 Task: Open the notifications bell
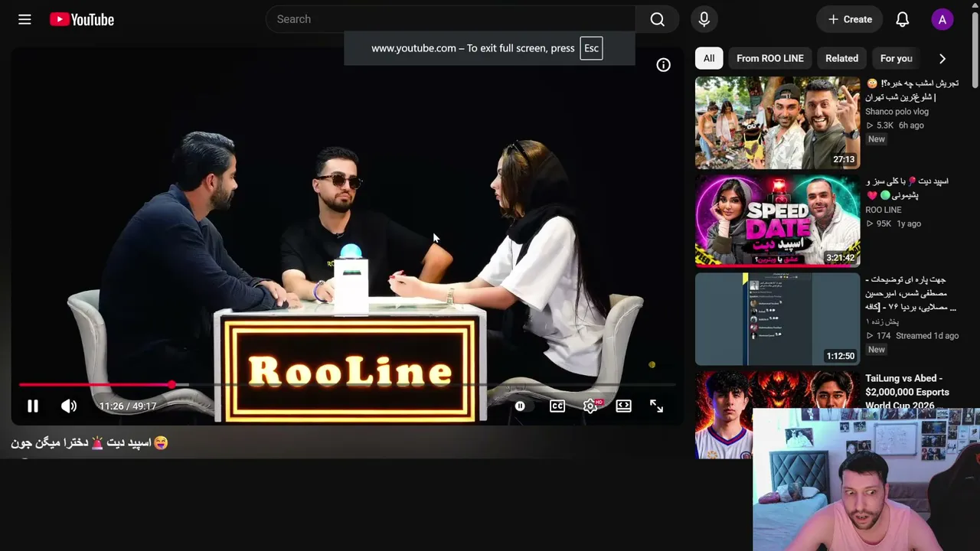point(903,20)
